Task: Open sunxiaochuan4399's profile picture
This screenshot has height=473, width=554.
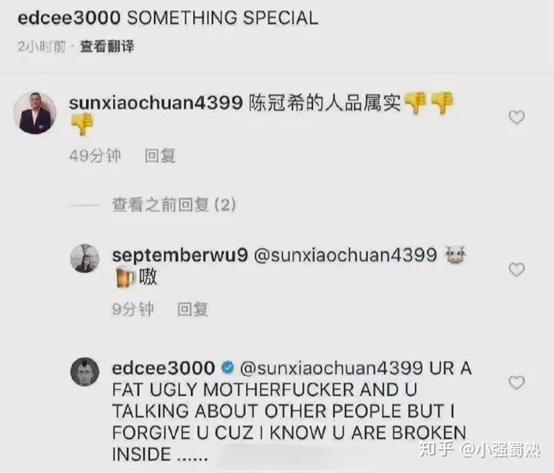Action: [x=35, y=113]
